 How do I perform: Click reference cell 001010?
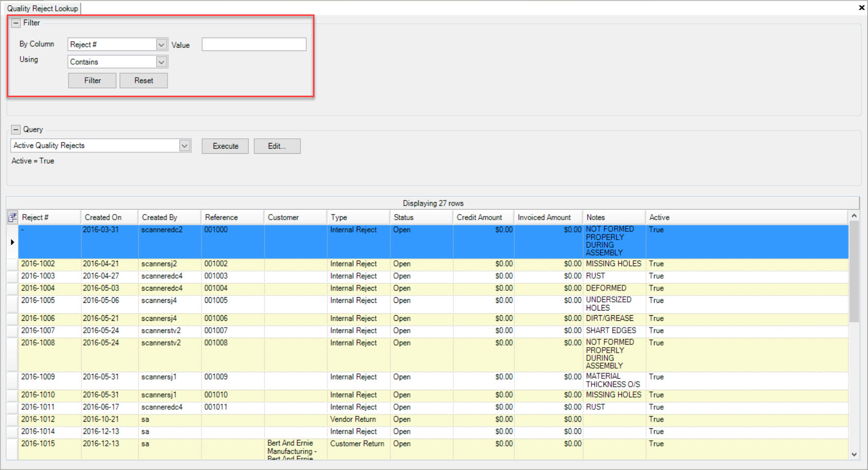233,396
